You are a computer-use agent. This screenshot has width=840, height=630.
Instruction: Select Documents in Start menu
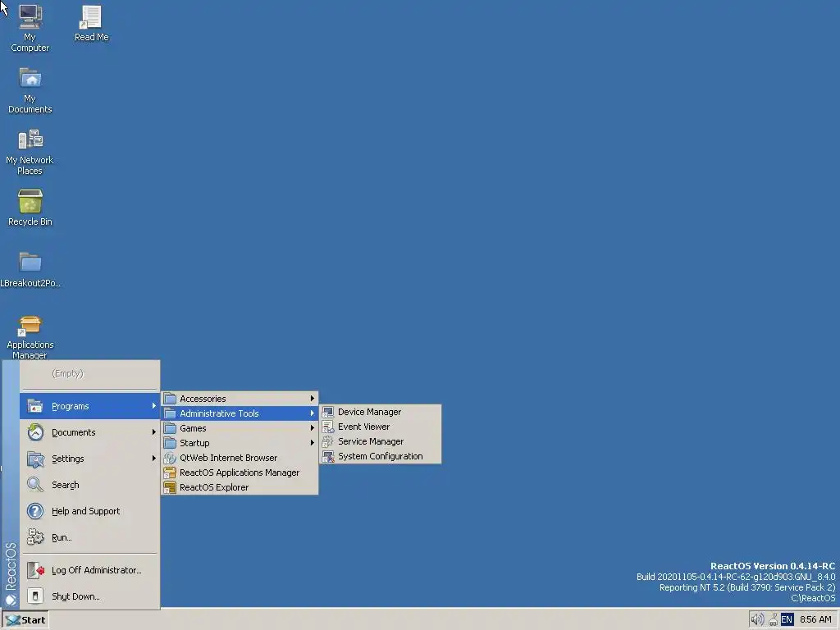tap(89, 432)
